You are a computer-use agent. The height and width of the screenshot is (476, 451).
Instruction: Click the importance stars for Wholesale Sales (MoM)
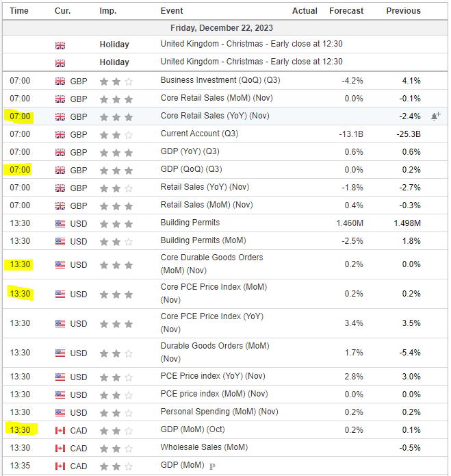click(x=116, y=448)
